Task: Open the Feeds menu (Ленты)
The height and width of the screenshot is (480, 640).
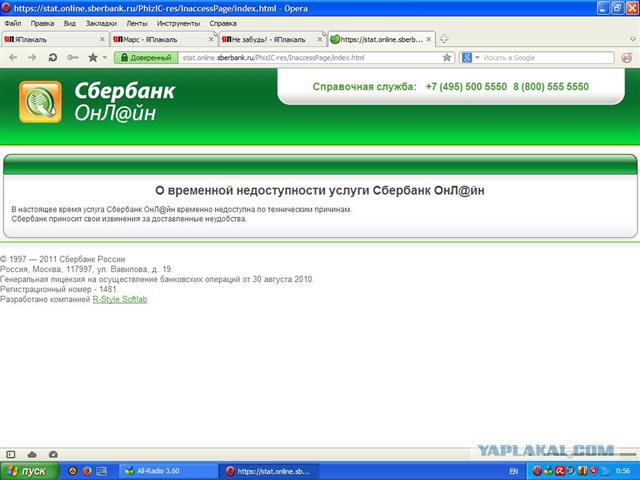Action: click(x=137, y=23)
